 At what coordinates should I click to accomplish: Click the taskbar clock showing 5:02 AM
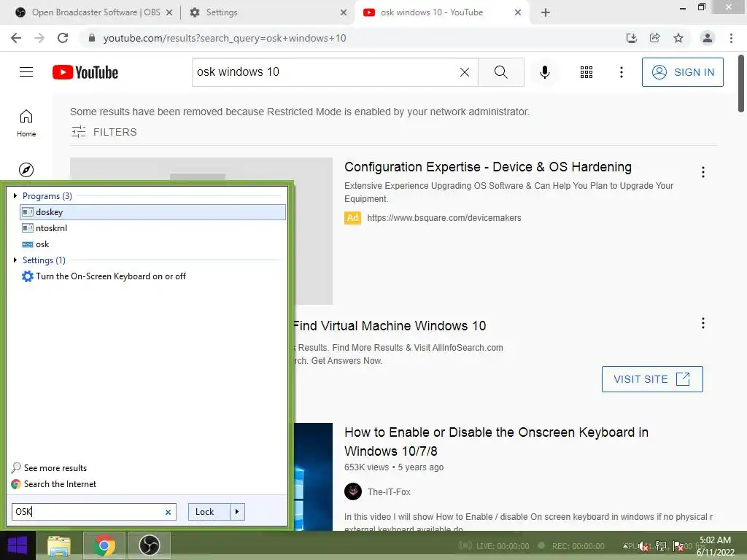pyautogui.click(x=716, y=546)
